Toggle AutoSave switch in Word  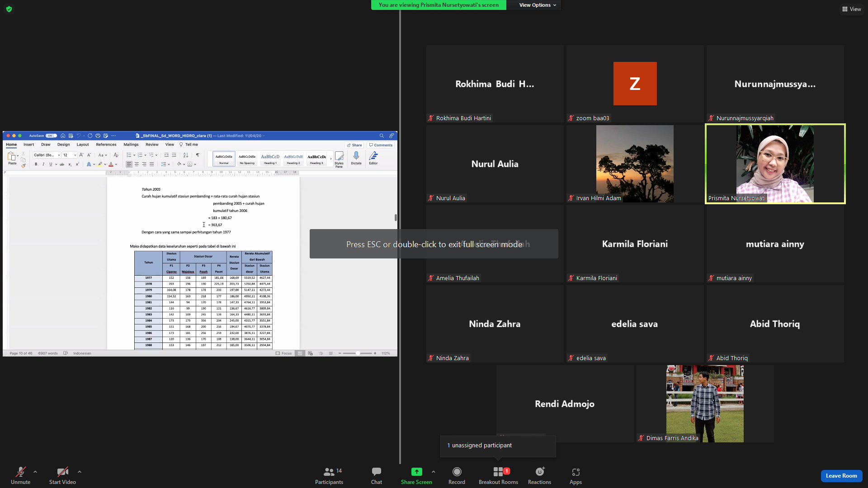(51, 136)
